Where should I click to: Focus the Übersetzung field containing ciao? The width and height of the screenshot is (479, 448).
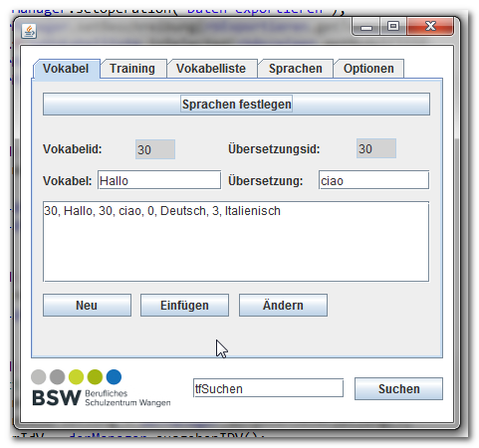point(373,180)
